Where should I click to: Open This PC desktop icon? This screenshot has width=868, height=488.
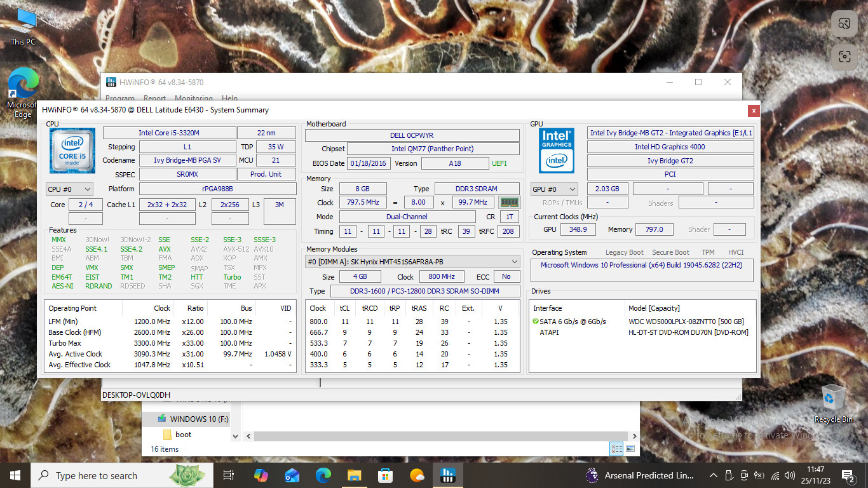click(x=23, y=27)
